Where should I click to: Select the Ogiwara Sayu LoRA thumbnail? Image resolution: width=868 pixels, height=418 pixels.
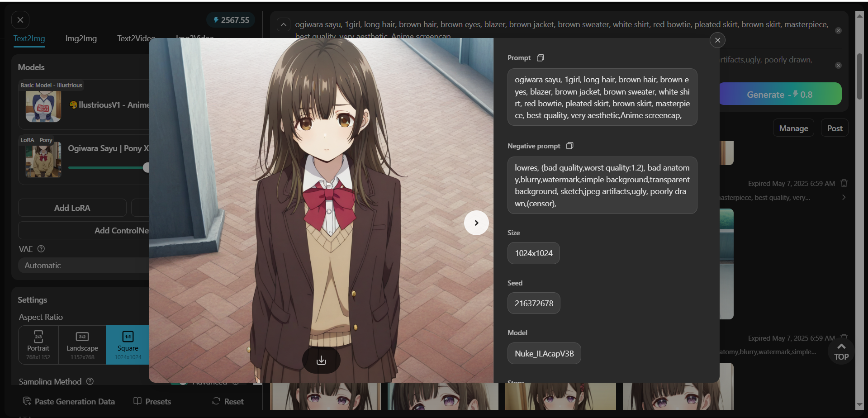point(43,160)
